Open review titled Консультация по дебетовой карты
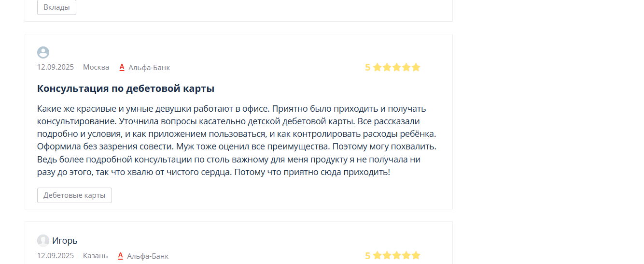Screen dimensions: 644x264 tap(126, 88)
